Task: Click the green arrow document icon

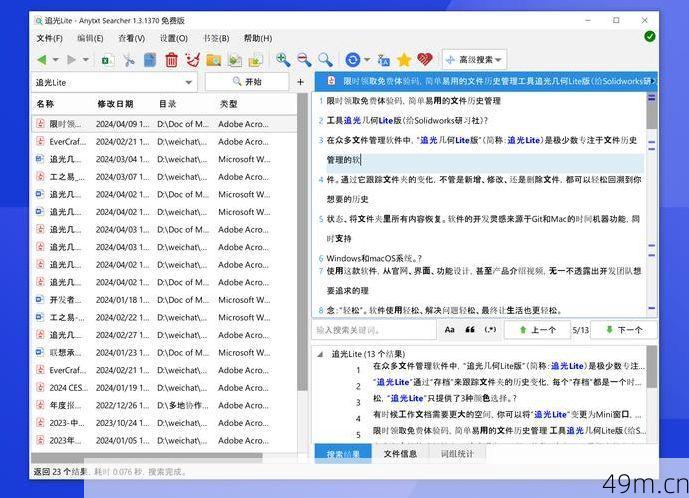Action: point(235,60)
